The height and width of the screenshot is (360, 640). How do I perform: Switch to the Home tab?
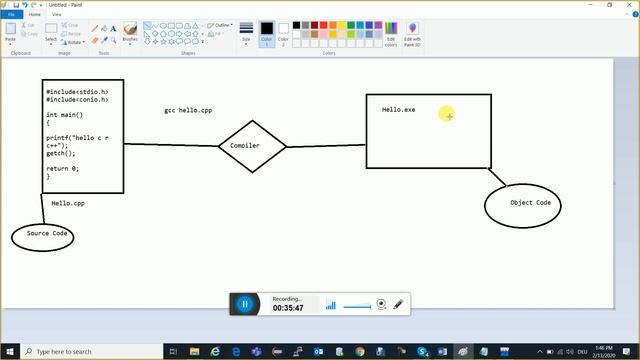coord(35,14)
